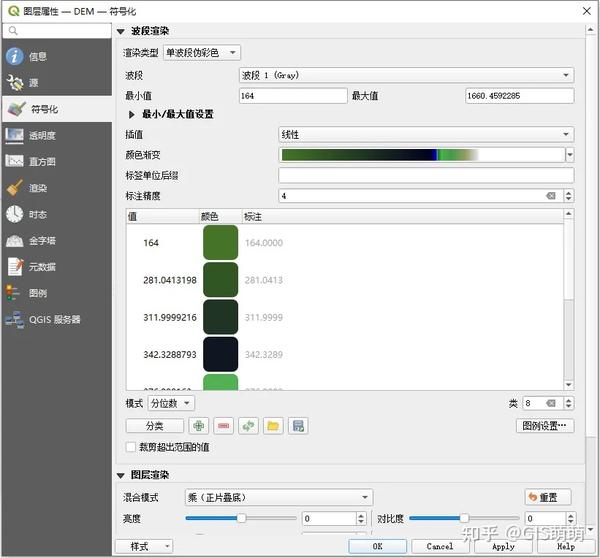Collapse the 图层渲染 section
Image resolution: width=600 pixels, height=558 pixels.
point(121,475)
